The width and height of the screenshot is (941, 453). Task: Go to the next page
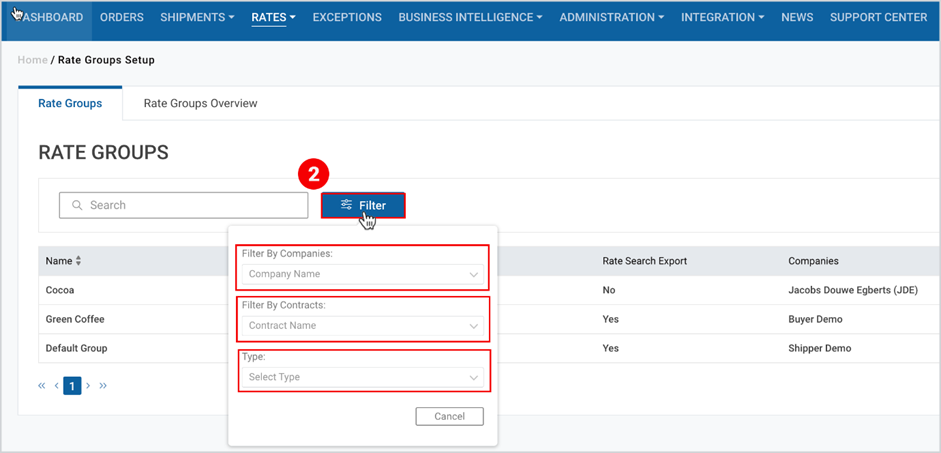point(88,386)
